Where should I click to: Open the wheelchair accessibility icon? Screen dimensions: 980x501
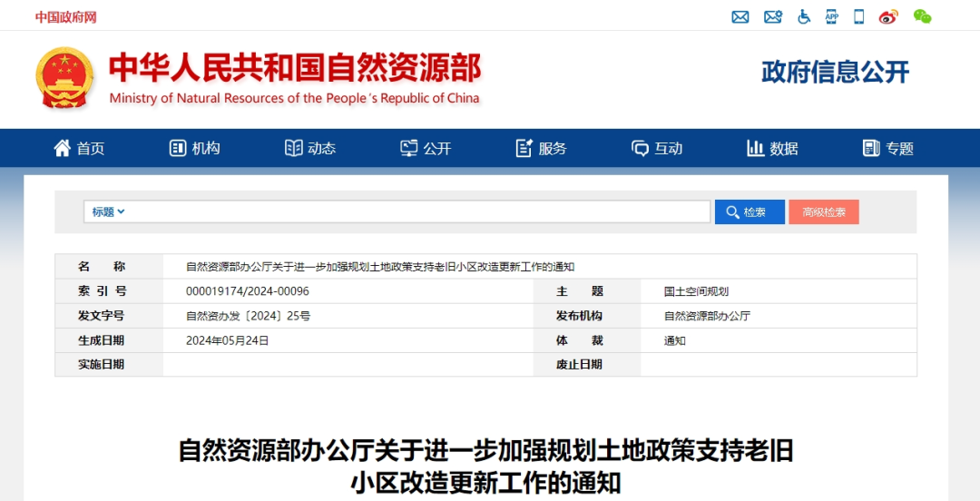click(x=803, y=16)
